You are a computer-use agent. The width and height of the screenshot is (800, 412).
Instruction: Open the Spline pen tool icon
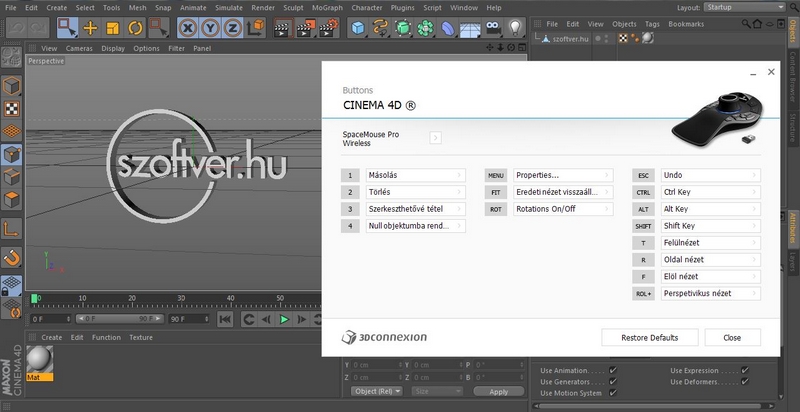(x=381, y=28)
